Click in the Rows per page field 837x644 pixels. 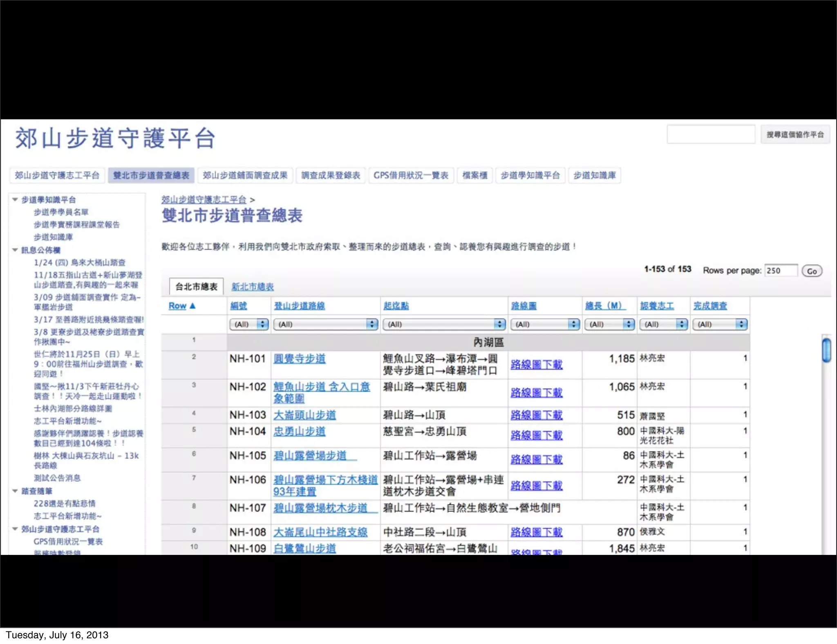coord(781,271)
